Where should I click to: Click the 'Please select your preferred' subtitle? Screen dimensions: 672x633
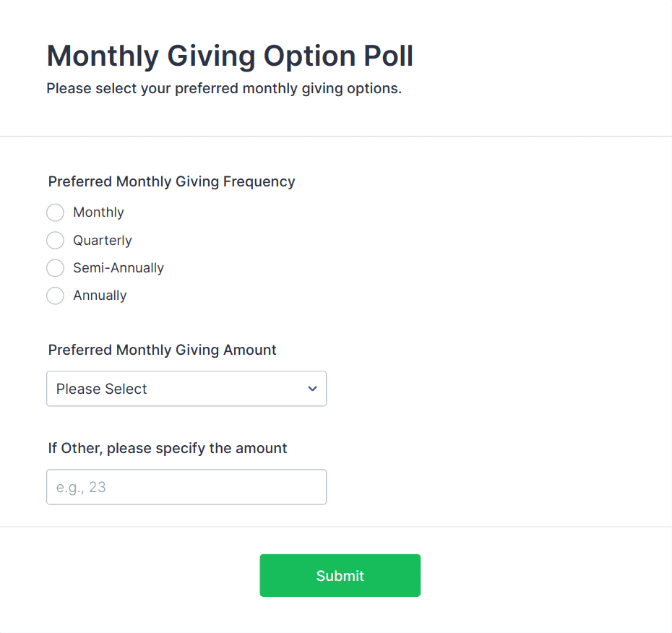pos(223,89)
